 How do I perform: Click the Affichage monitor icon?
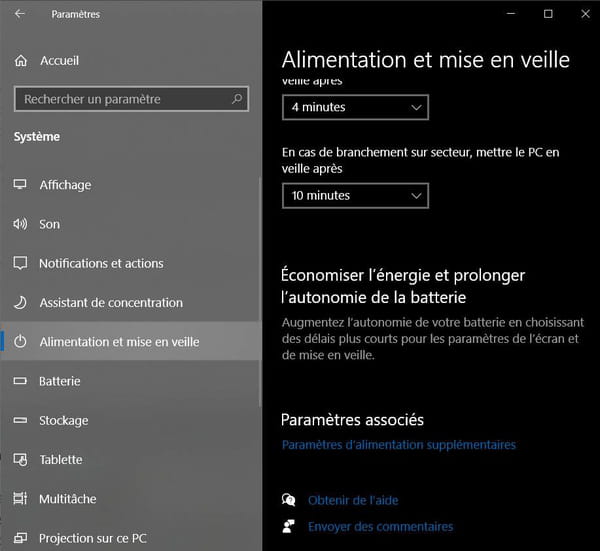pyautogui.click(x=20, y=184)
